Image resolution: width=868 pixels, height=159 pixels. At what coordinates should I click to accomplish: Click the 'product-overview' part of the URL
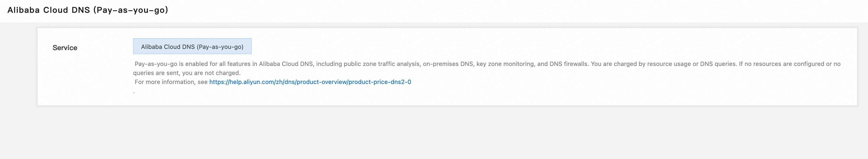point(322,82)
